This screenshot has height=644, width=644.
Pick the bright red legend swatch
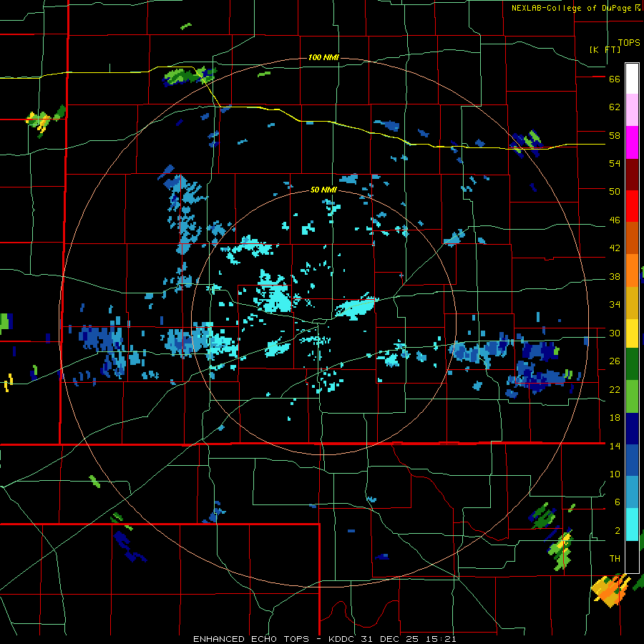(632, 206)
